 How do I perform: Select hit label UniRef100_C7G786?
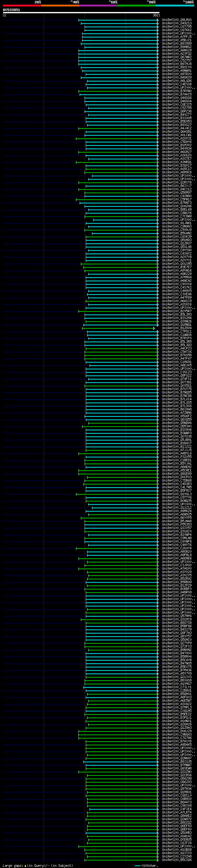point(177,738)
